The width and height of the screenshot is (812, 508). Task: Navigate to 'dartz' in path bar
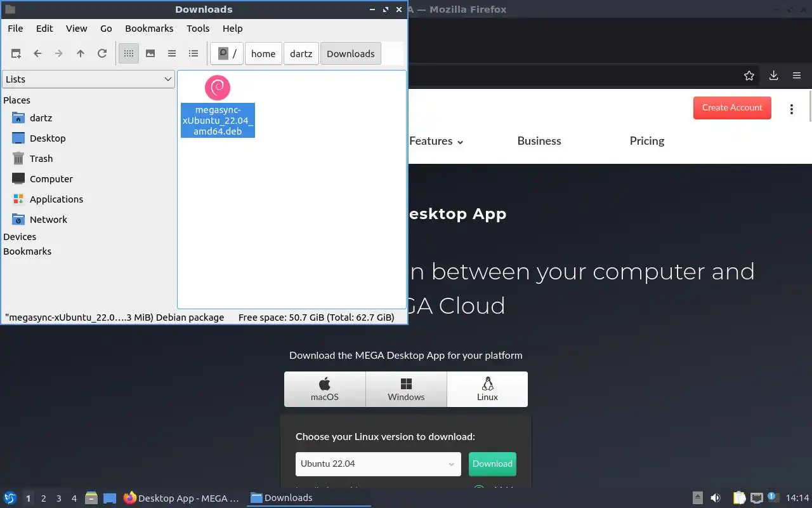click(x=301, y=54)
